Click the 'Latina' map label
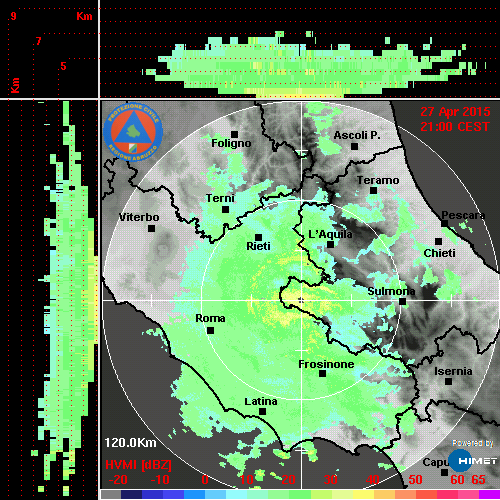Image resolution: width=500 pixels, height=500 pixels. pos(261,402)
